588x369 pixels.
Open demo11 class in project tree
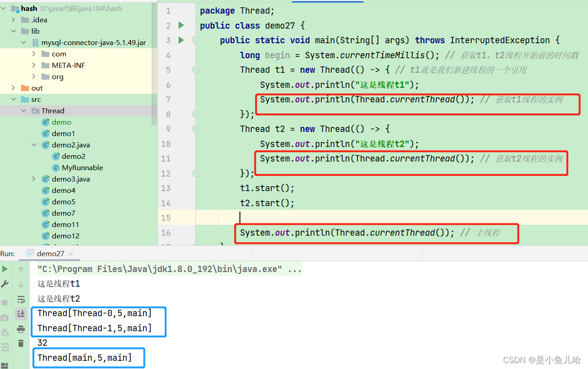click(65, 224)
